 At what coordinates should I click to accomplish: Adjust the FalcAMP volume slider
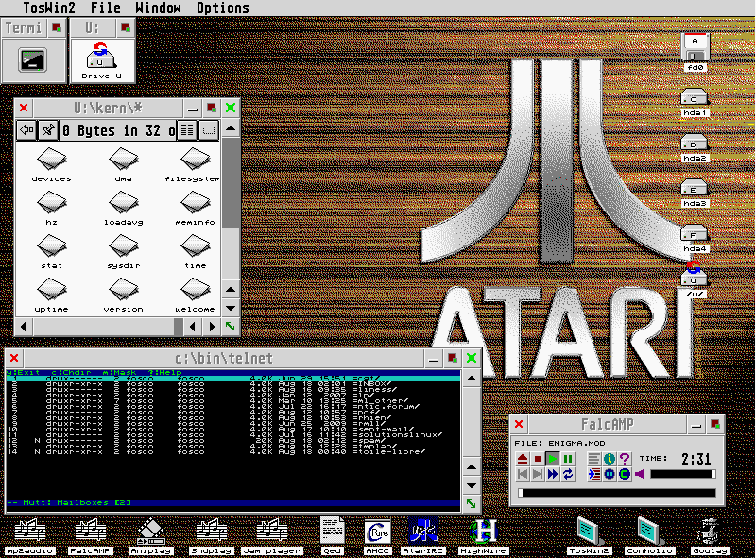pyautogui.click(x=682, y=474)
